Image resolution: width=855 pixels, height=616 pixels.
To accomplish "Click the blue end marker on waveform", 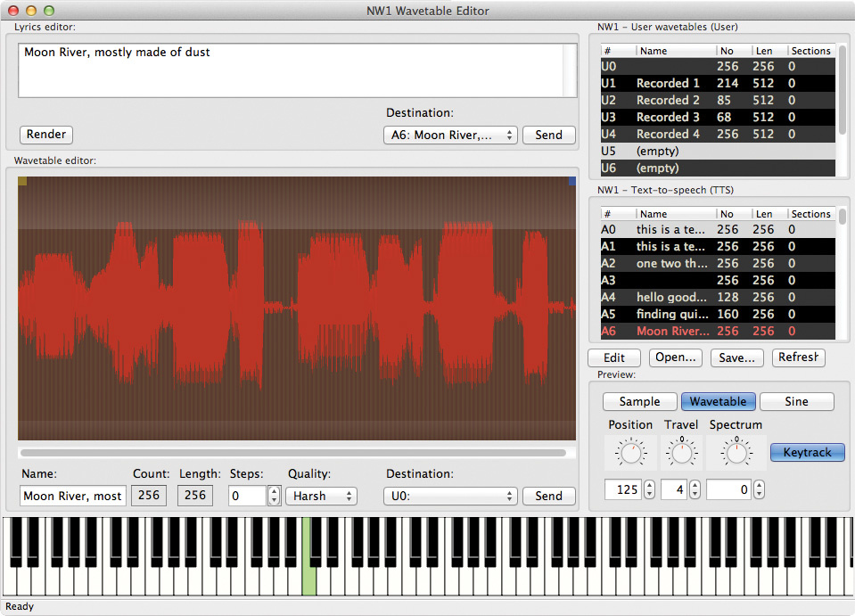I will point(571,181).
